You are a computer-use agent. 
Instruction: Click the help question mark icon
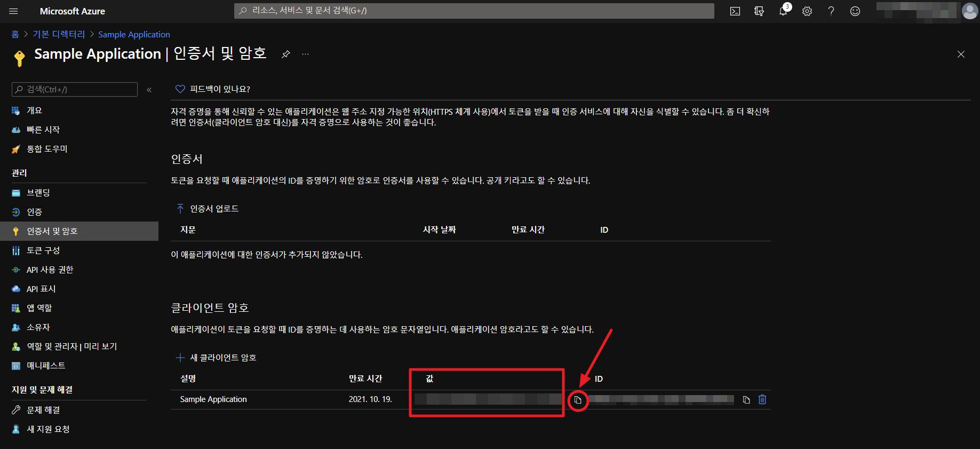pyautogui.click(x=831, y=11)
